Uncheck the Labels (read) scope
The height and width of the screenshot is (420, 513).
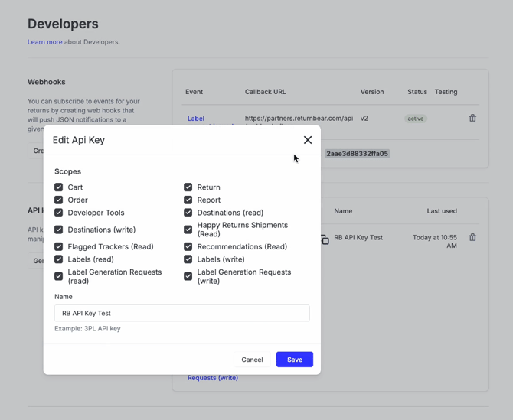(59, 259)
